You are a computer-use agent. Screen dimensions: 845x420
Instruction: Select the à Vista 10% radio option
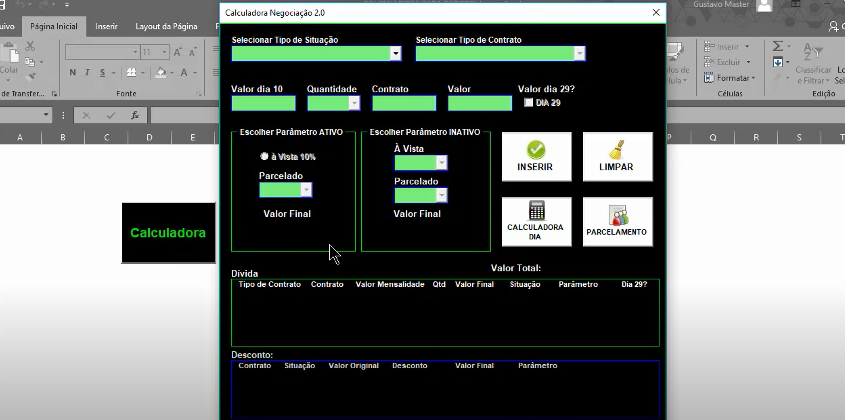[x=265, y=156]
